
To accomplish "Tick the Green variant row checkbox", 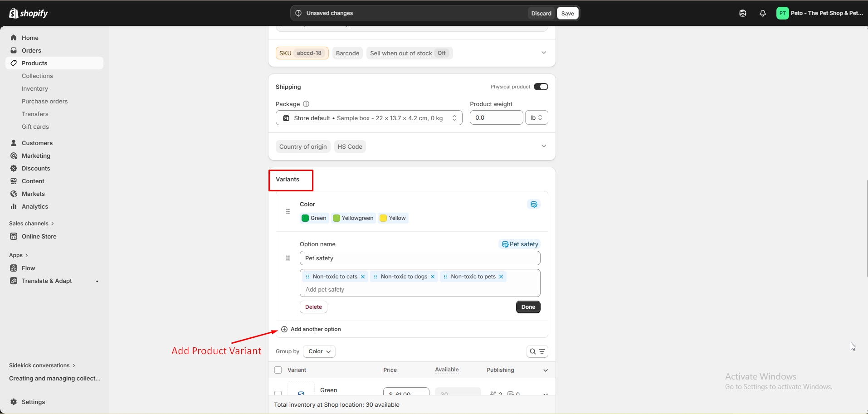I will [278, 393].
